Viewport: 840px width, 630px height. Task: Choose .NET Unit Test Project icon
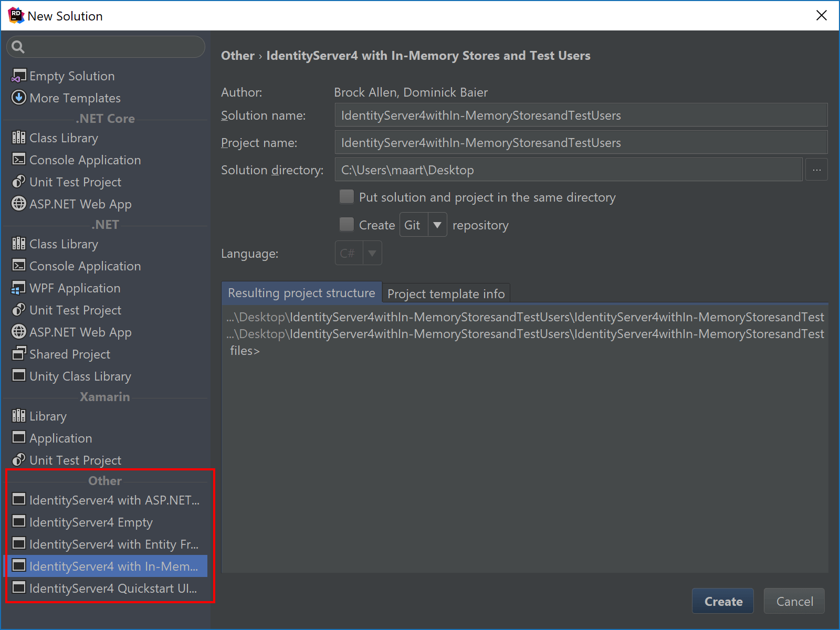point(19,310)
